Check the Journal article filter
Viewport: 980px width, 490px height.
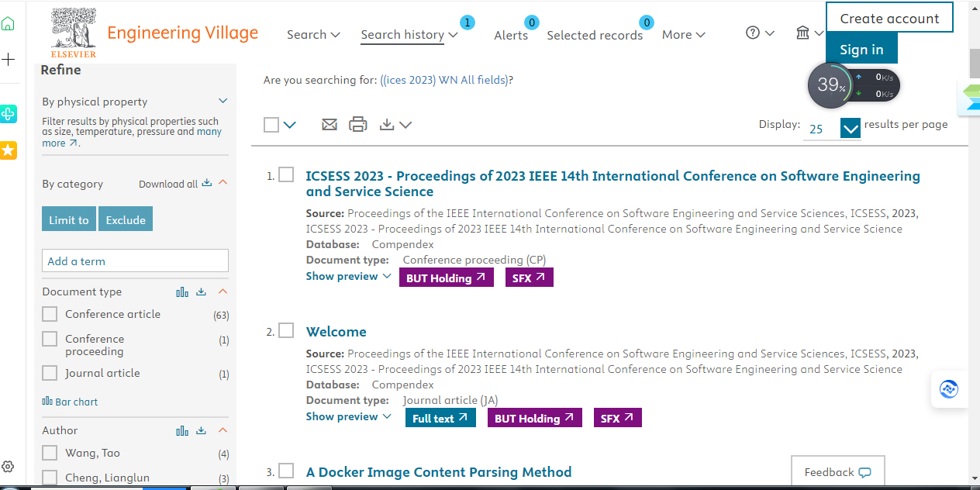click(x=50, y=373)
